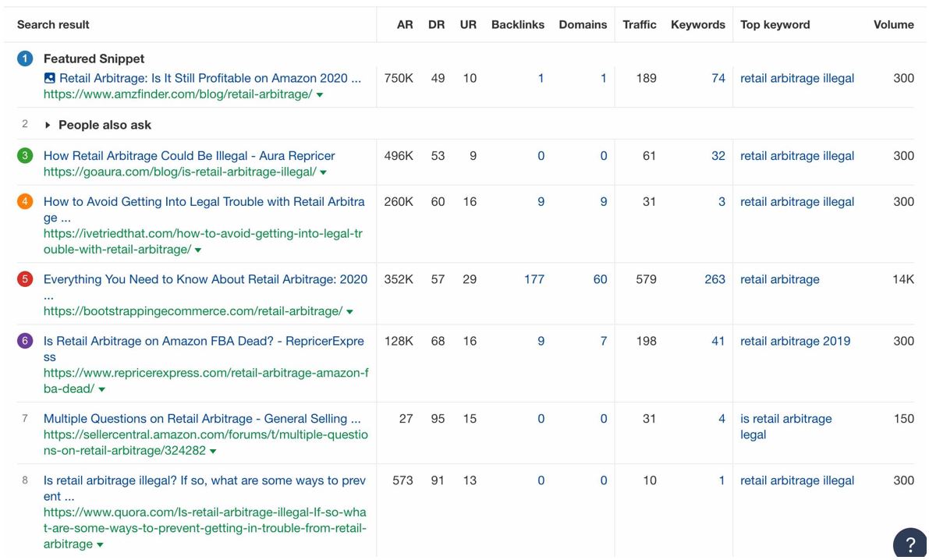Click the amzfinder.com green URL
The height and width of the screenshot is (560, 929).
point(178,94)
